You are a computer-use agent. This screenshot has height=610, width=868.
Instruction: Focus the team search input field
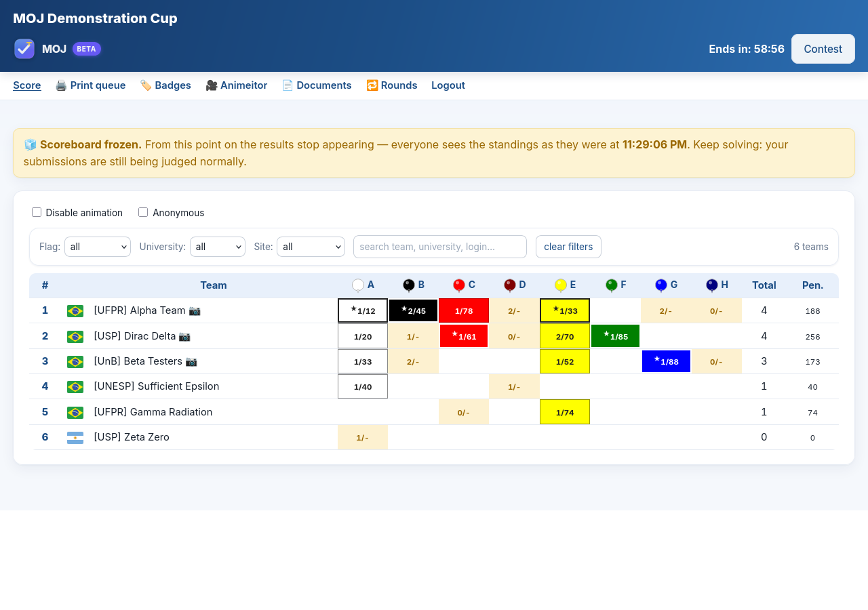tap(440, 247)
